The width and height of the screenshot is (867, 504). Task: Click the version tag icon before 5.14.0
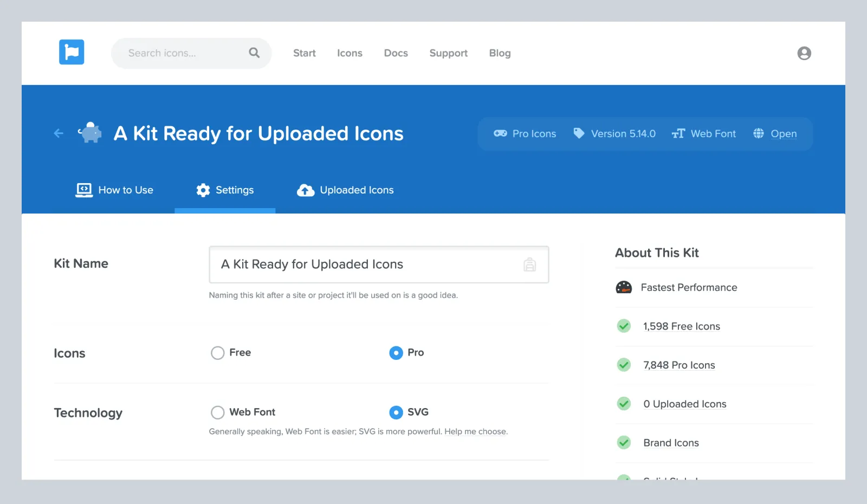(578, 133)
